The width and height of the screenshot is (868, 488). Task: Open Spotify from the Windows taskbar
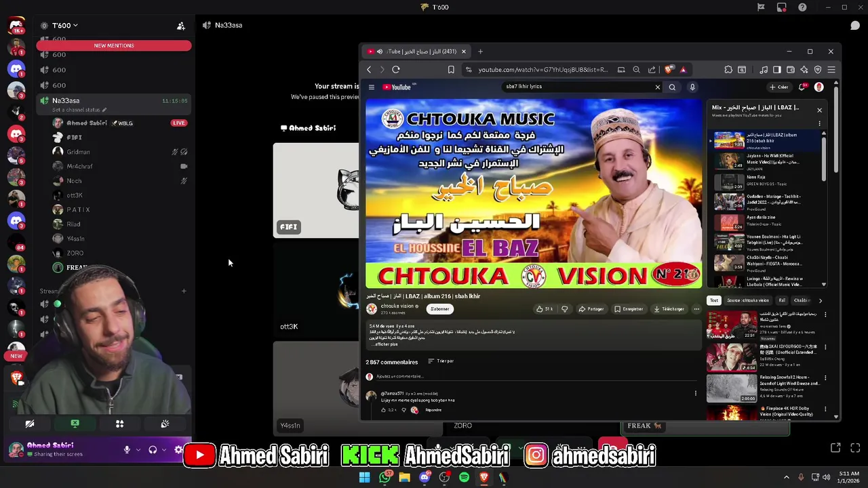coord(464,477)
